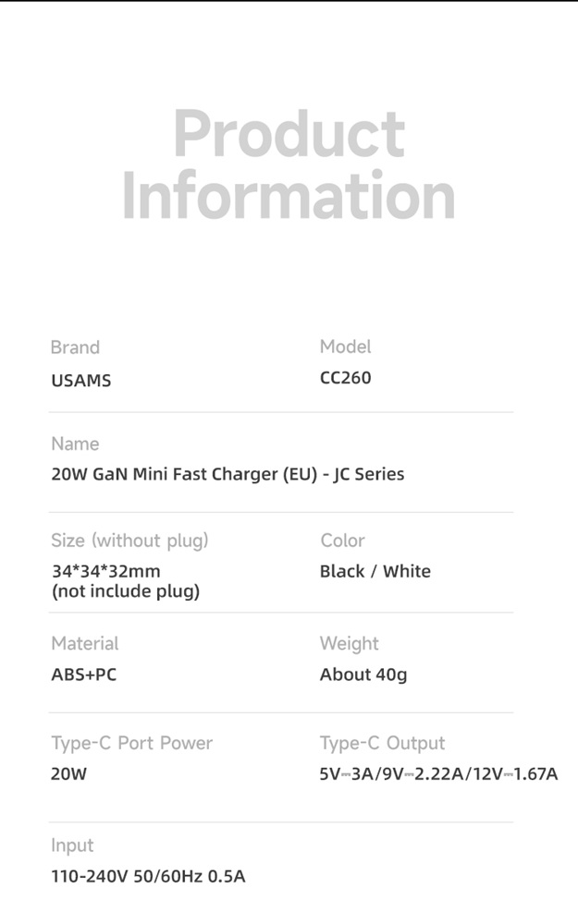Click the Size (without plug) label
The image size is (578, 924).
pyautogui.click(x=129, y=541)
